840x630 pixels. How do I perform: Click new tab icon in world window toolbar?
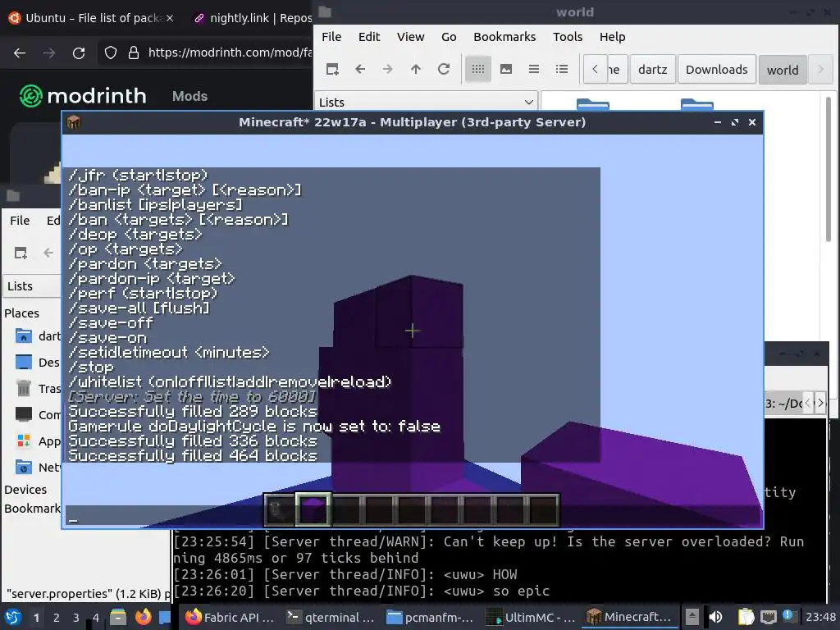coord(332,69)
